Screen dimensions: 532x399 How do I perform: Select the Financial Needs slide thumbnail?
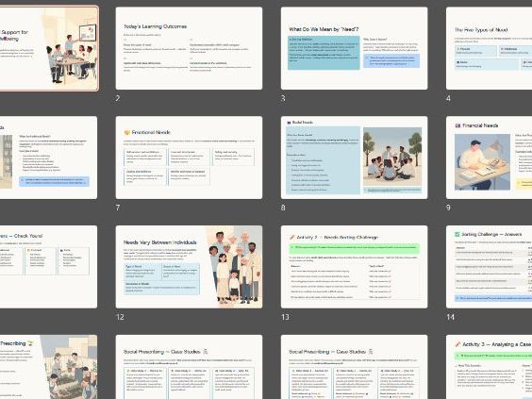tap(489, 158)
